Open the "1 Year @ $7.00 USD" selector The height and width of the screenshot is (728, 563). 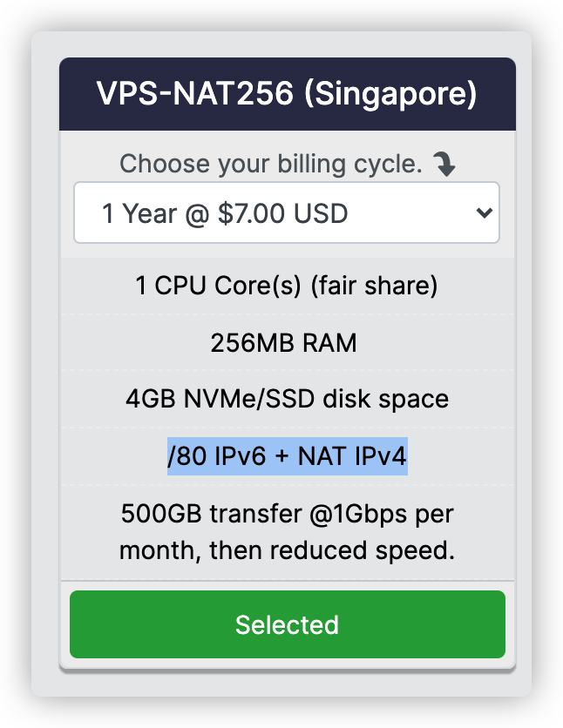(x=286, y=213)
